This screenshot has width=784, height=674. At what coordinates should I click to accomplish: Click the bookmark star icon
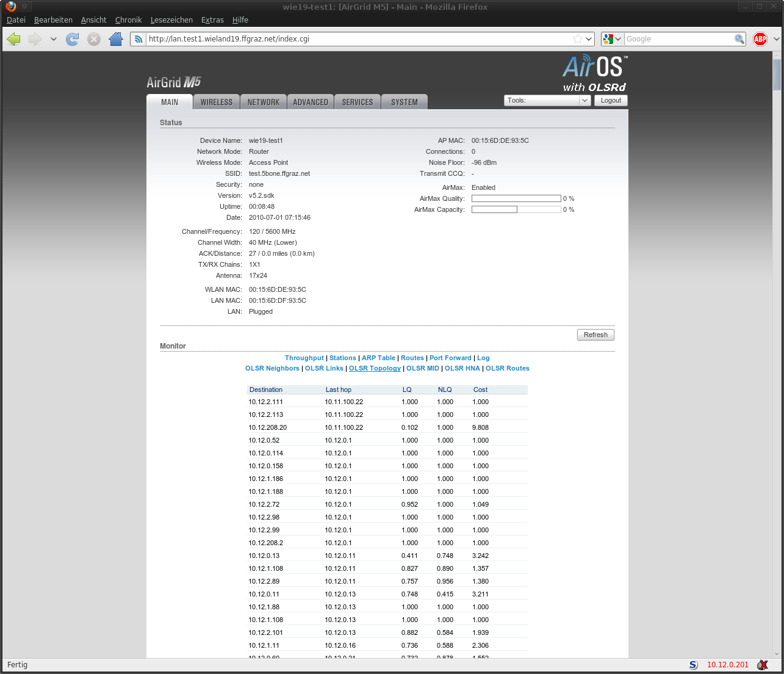(x=577, y=39)
